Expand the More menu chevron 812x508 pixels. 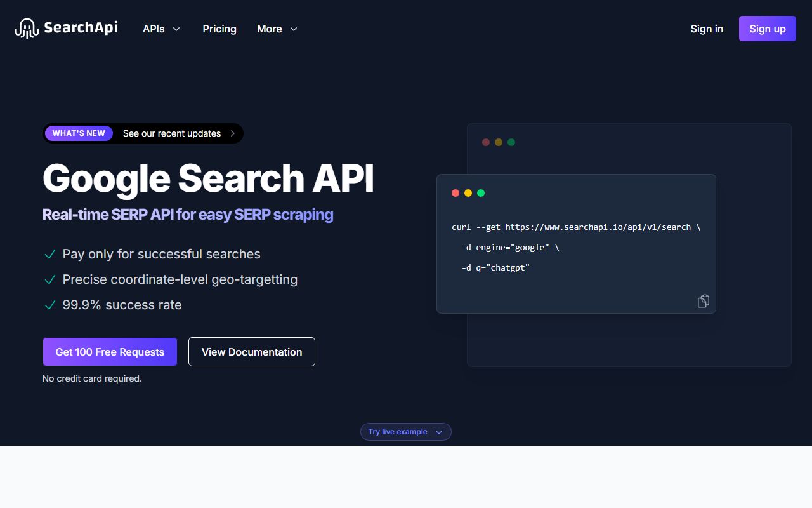294,29
